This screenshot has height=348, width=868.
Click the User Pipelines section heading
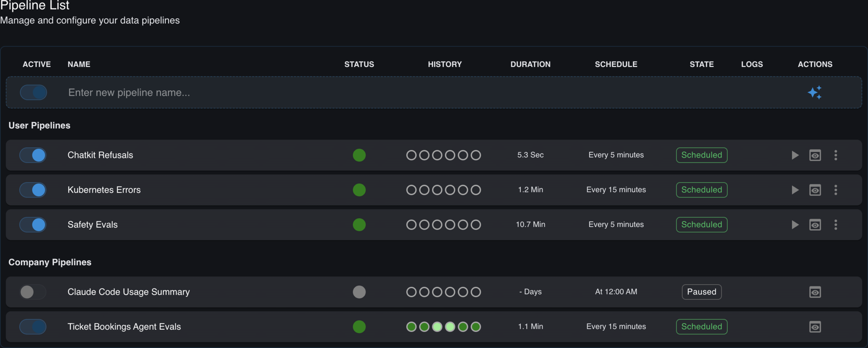click(39, 125)
